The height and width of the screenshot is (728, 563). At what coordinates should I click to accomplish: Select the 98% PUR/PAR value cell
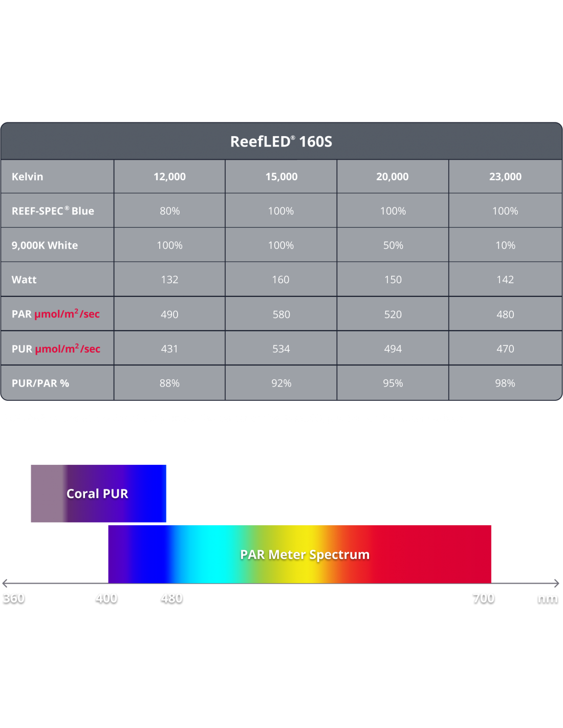pos(505,383)
